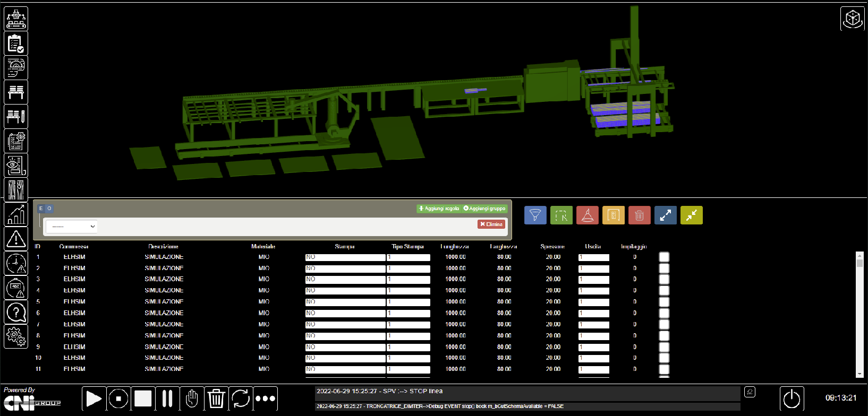This screenshot has width=868, height=416.
Task: Click the yellow collapse arrows button
Action: (x=692, y=215)
